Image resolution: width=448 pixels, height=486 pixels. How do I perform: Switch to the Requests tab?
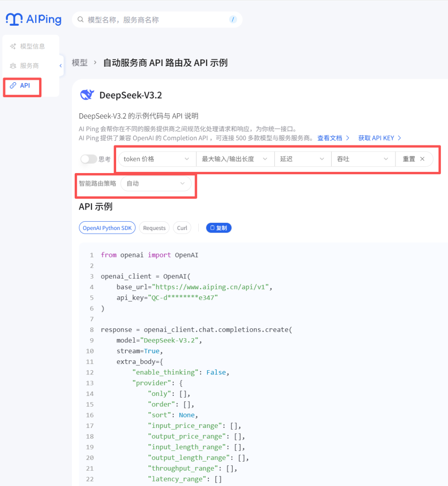click(x=154, y=228)
